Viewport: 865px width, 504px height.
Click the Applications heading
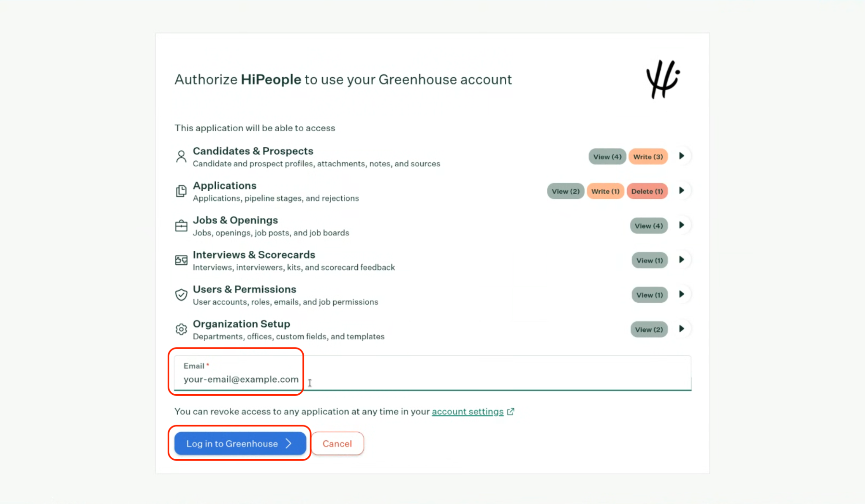pos(225,186)
